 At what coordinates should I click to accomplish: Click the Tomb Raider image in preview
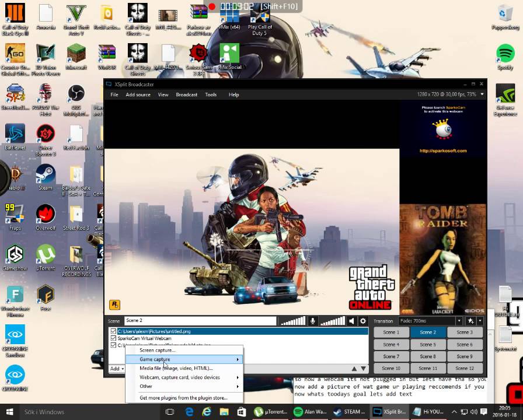click(442, 260)
